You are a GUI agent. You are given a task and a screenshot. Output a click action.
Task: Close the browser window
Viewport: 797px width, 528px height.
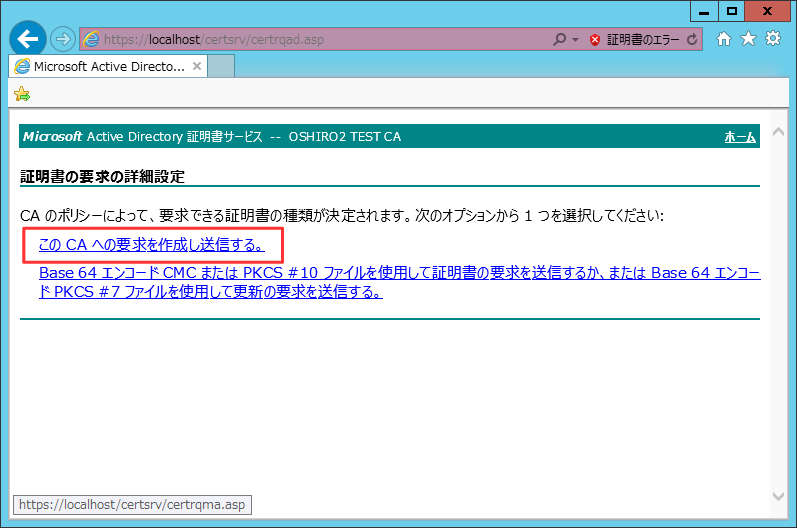tap(767, 11)
